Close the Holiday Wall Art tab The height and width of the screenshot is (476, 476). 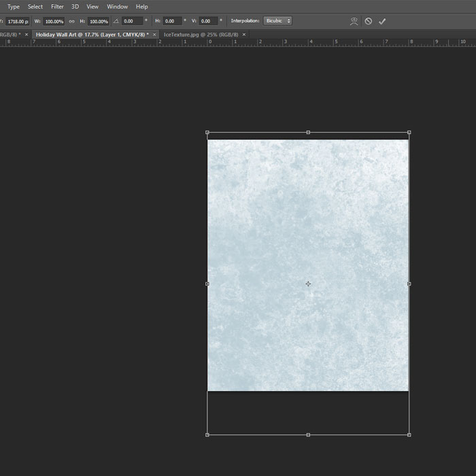[154, 34]
